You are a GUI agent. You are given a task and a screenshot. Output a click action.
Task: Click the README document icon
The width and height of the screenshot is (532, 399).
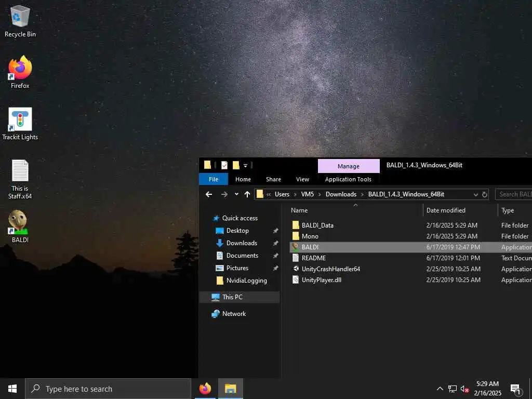(x=296, y=258)
